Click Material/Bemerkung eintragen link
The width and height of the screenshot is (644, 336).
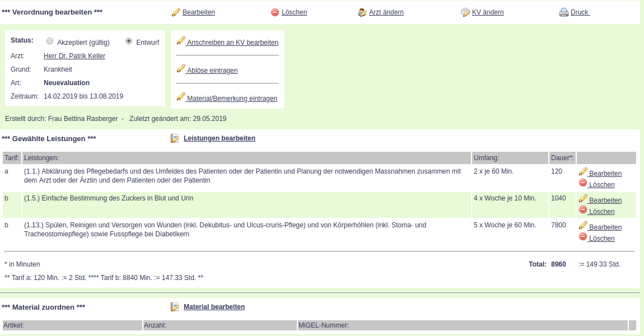232,99
